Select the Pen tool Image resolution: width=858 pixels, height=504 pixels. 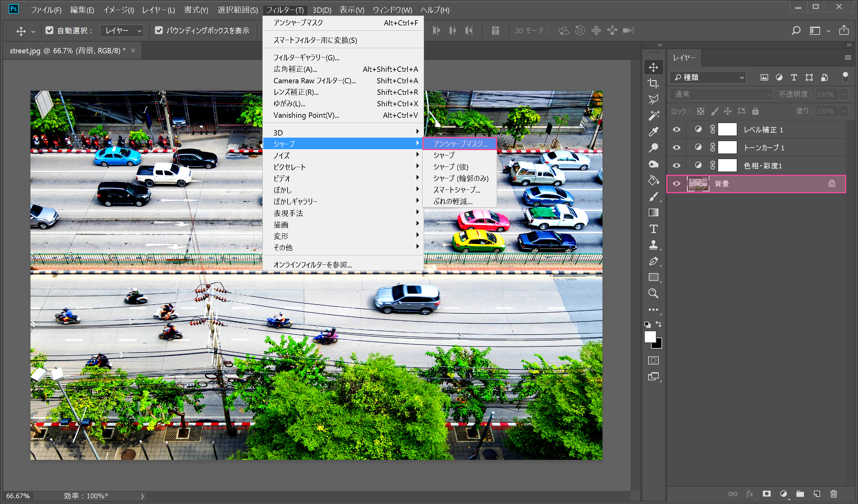653,261
